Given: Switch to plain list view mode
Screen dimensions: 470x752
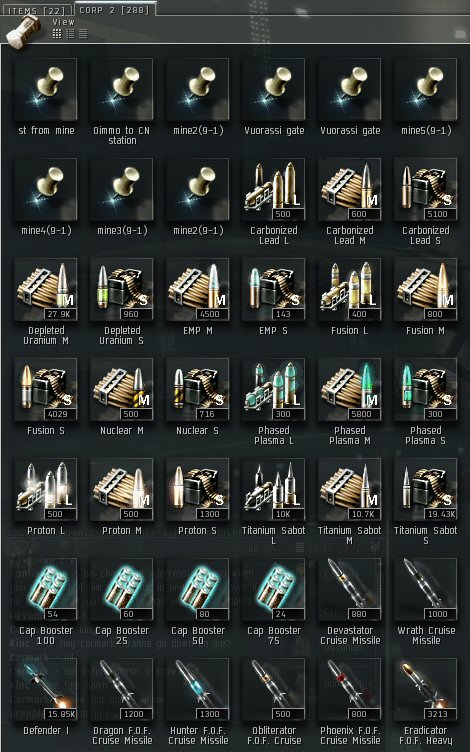Looking at the screenshot, I should point(83,33).
